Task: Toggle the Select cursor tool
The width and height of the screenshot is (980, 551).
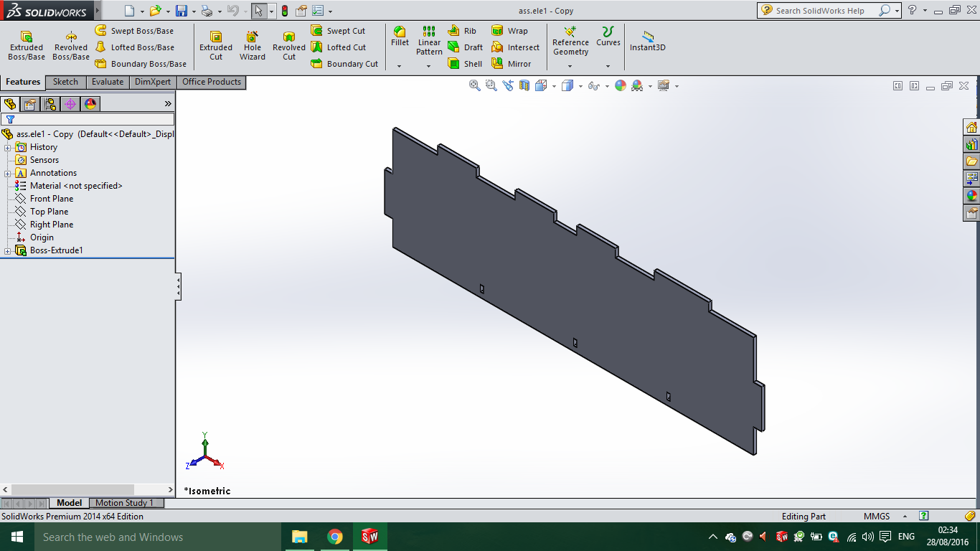Action: coord(258,11)
